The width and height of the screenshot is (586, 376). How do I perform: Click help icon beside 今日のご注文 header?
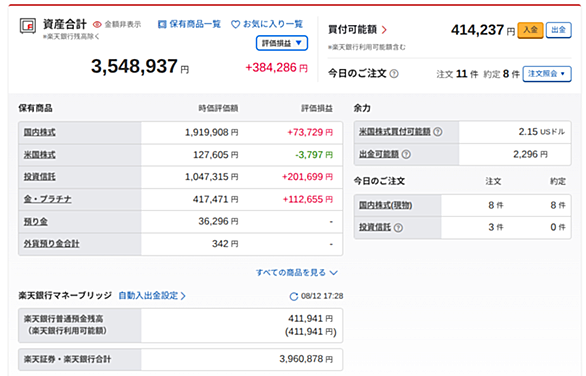tap(394, 74)
